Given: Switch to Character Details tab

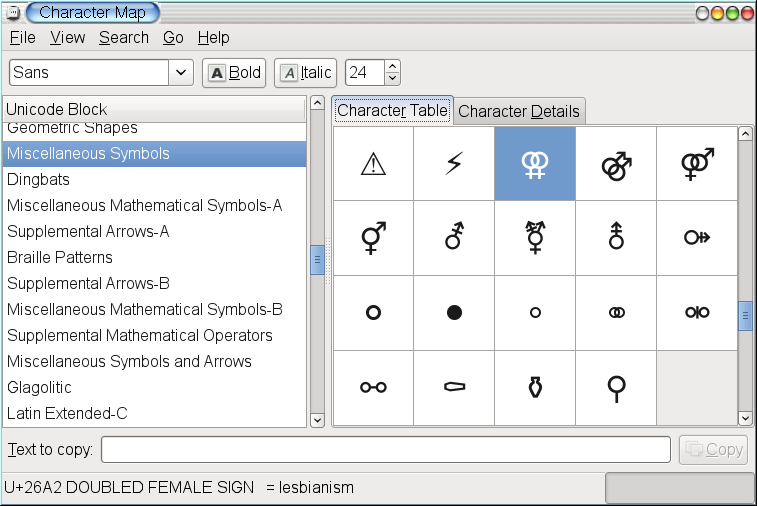Looking at the screenshot, I should coord(518,111).
